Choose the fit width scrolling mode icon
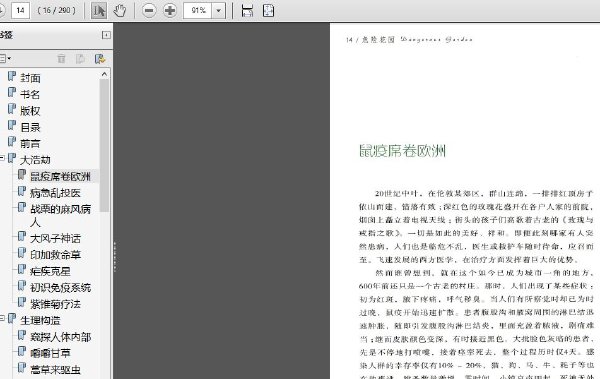 click(247, 10)
